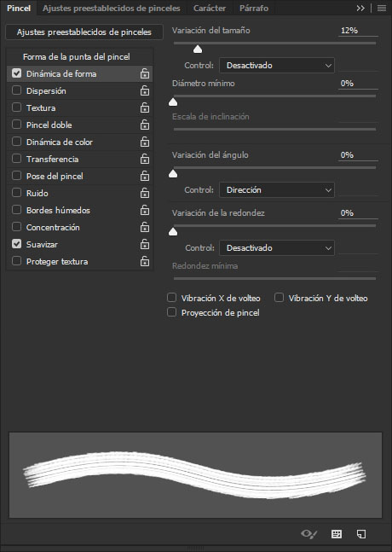Enable the Ruido checkbox
This screenshot has width=392, height=552.
[16, 193]
